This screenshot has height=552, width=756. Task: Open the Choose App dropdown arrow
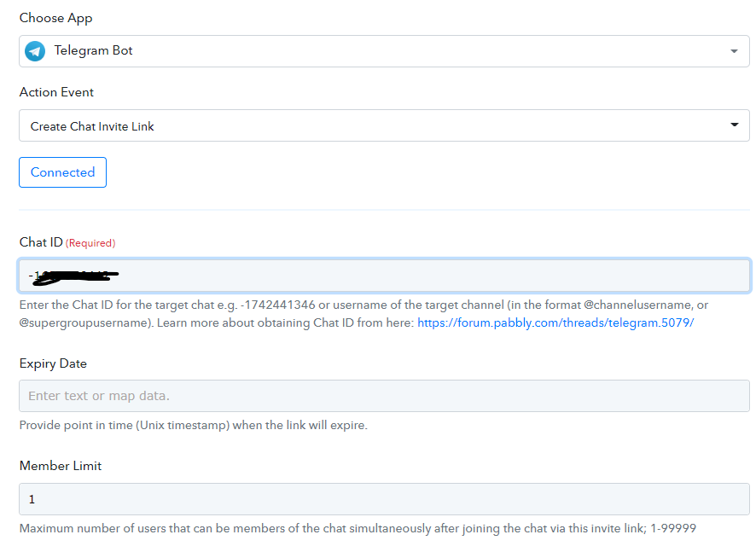point(734,51)
